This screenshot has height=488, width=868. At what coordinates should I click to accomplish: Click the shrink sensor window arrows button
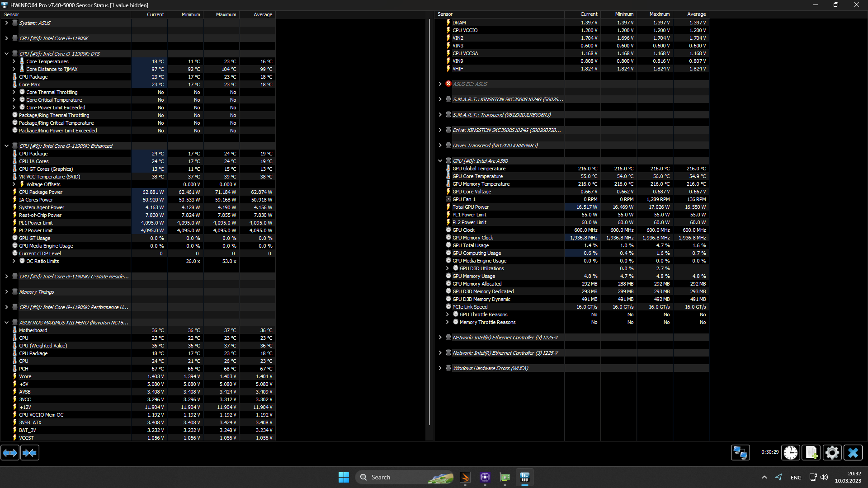30,453
